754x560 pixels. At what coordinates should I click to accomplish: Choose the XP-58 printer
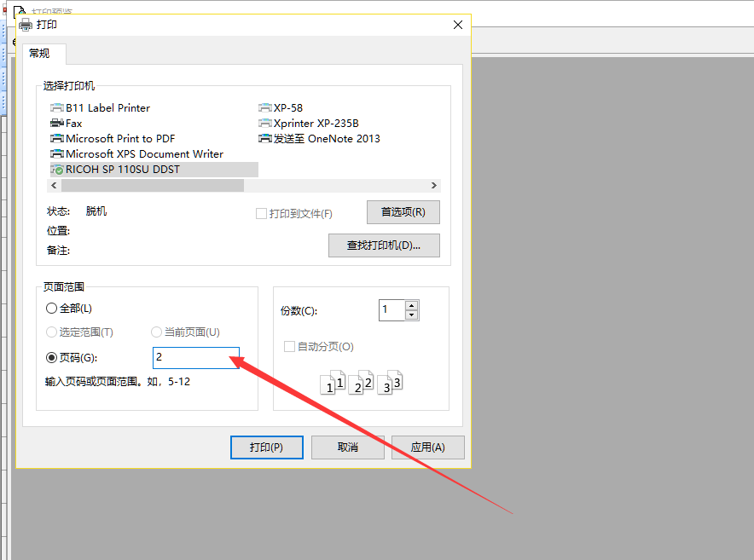click(287, 108)
